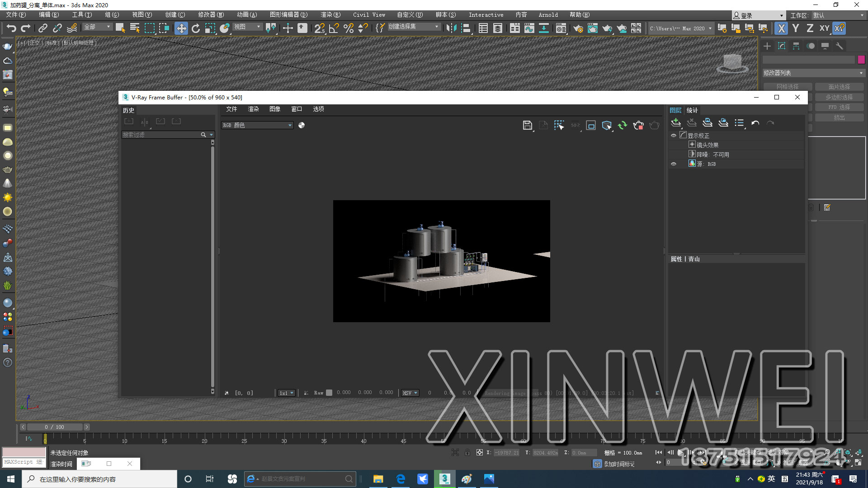Toggle Percent Snap button
The height and width of the screenshot is (488, 868).
pyautogui.click(x=349, y=28)
